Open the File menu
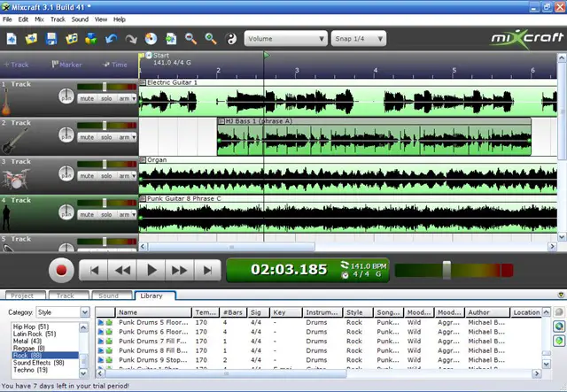567x392 pixels. coord(7,19)
